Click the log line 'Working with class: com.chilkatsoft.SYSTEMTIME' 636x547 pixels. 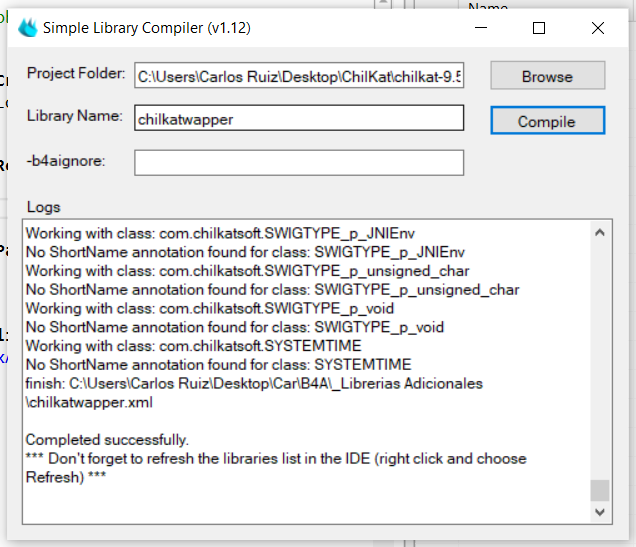click(193, 346)
